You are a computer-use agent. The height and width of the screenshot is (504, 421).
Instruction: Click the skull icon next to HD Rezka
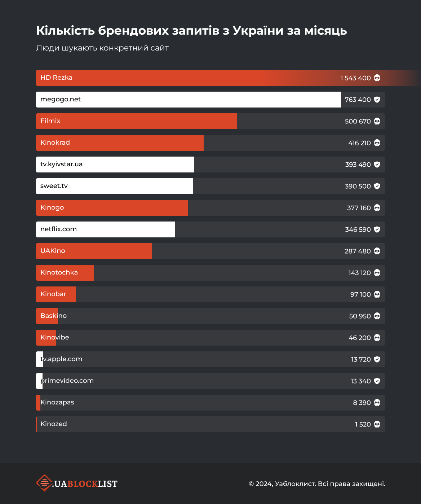(377, 78)
